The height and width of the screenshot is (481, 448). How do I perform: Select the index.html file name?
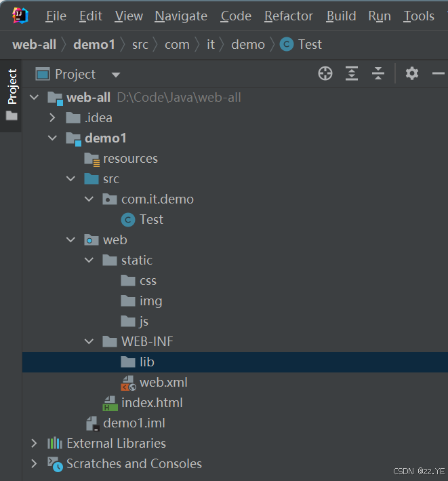(152, 403)
